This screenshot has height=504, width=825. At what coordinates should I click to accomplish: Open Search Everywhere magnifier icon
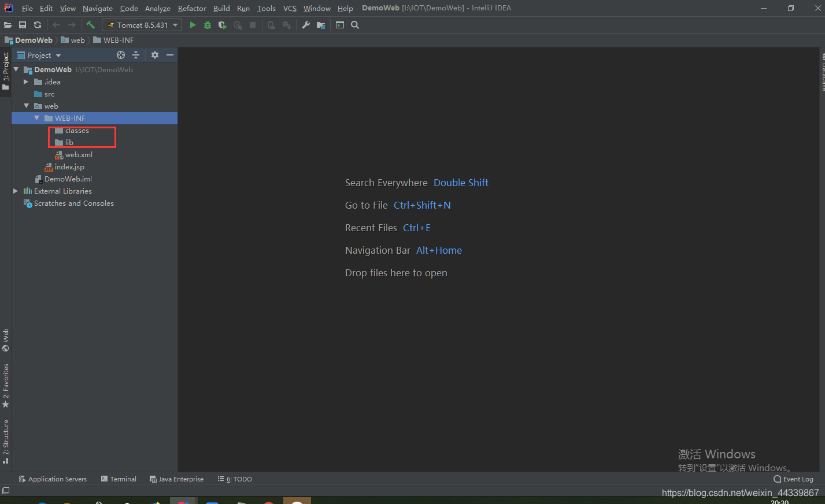pyautogui.click(x=355, y=25)
